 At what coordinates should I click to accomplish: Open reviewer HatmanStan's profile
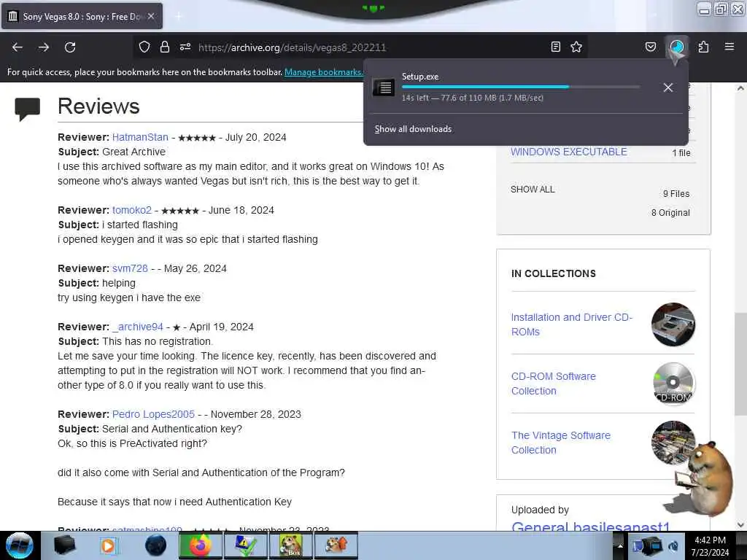pyautogui.click(x=140, y=137)
